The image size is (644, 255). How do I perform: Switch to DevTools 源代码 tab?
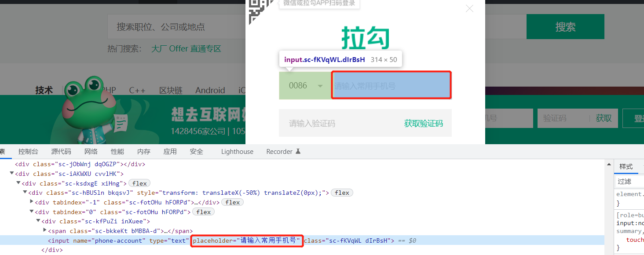(x=61, y=152)
